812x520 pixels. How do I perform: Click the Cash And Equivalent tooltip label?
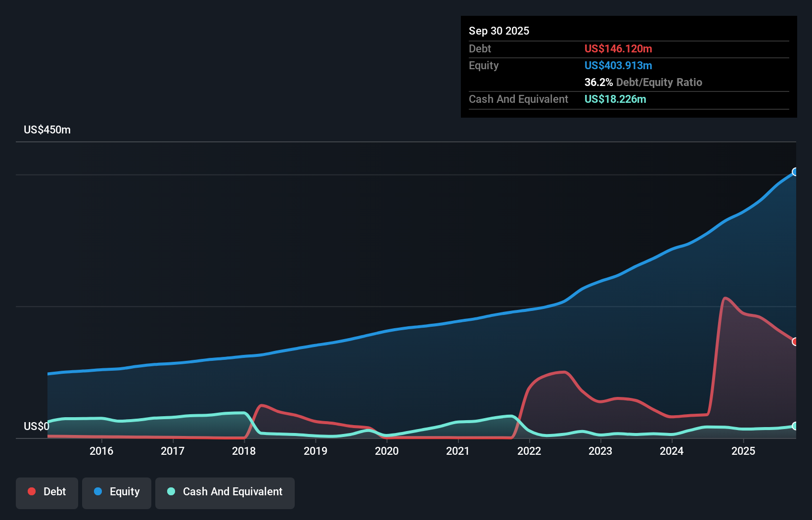coord(518,99)
